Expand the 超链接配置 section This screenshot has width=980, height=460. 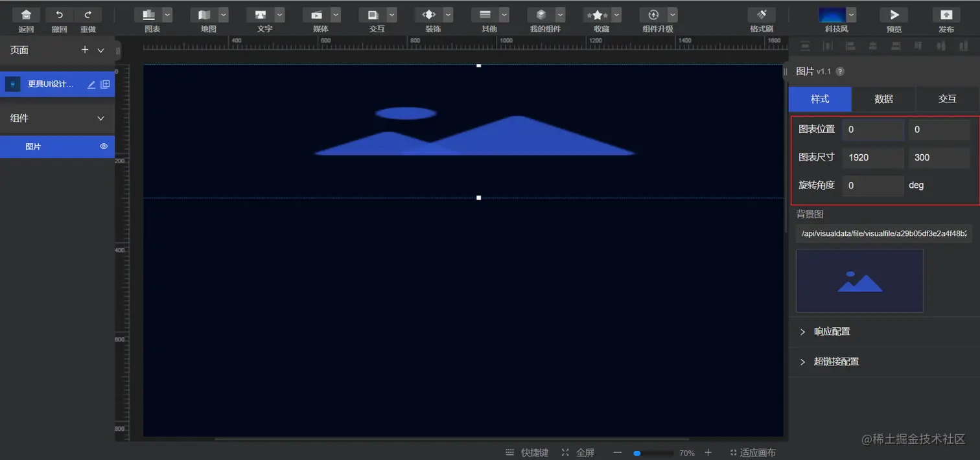point(884,362)
